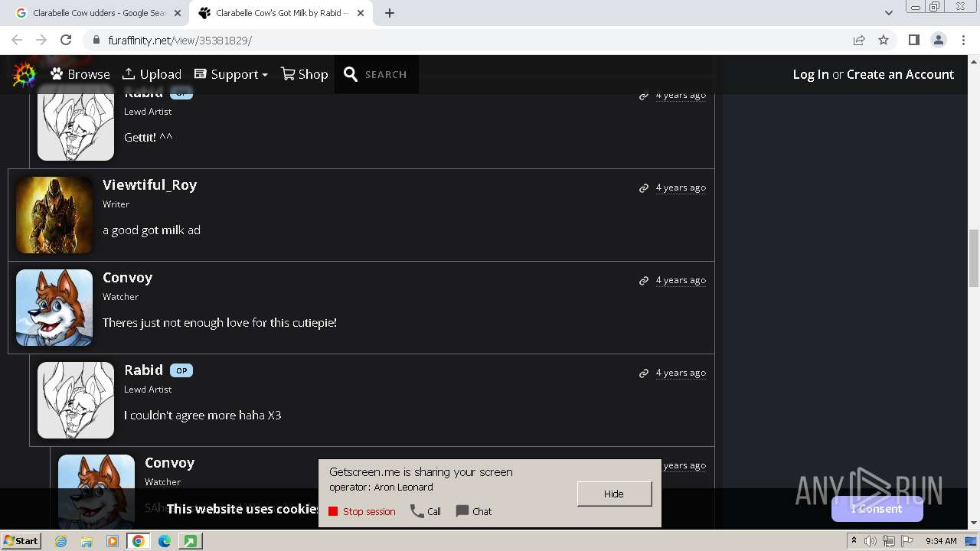This screenshot has height=551, width=980.
Task: Click the page vertical scrollbar thumb
Action: [x=974, y=258]
